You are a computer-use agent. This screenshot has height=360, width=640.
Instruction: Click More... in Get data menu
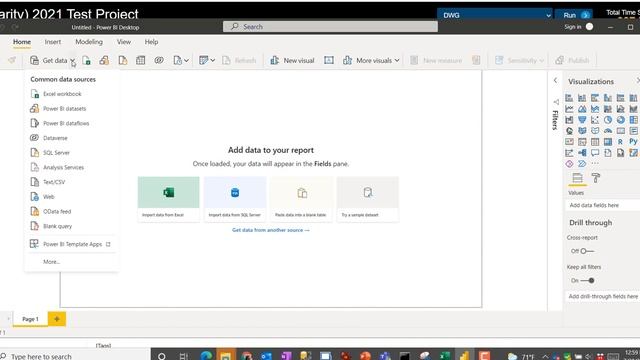coord(51,262)
